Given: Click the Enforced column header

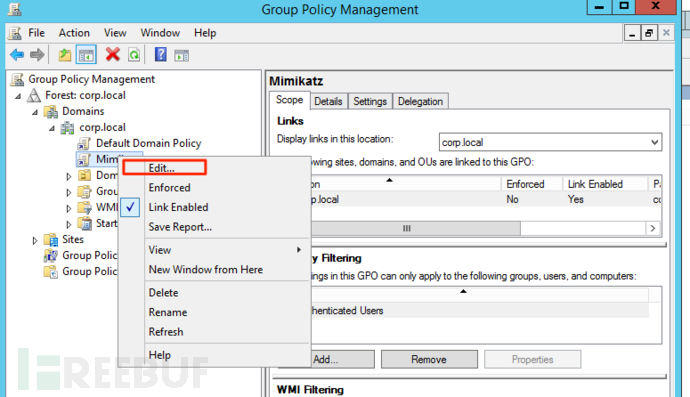Looking at the screenshot, I should [x=532, y=184].
